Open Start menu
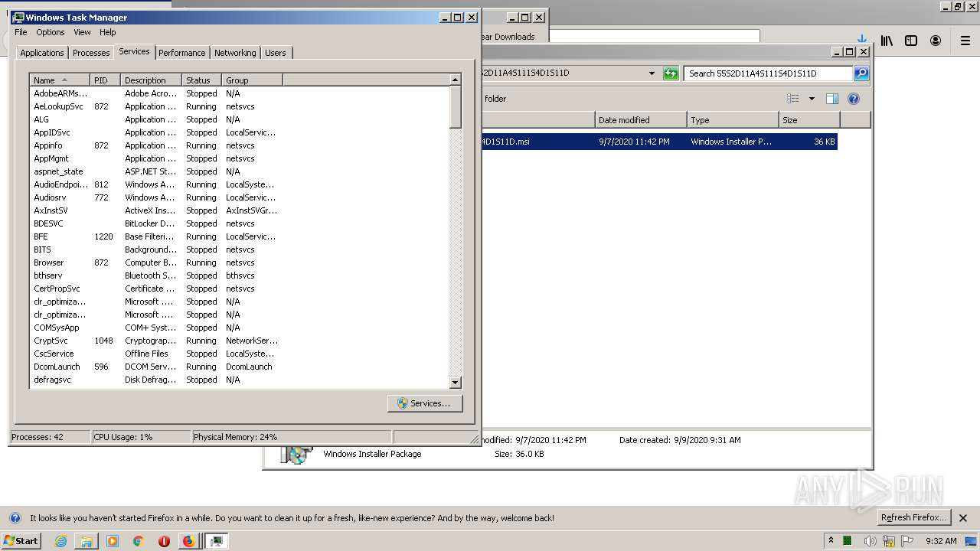 pos(21,541)
